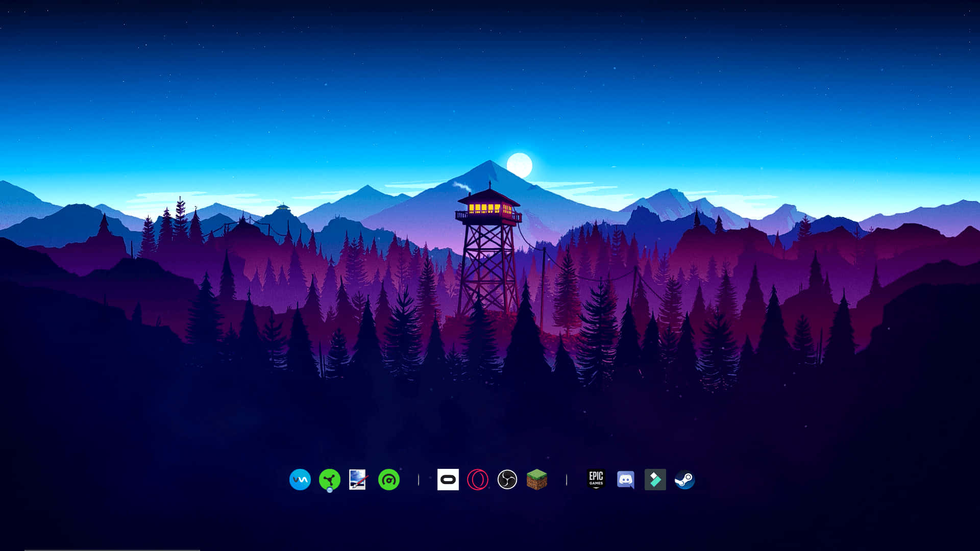Launch the Steam icon

(684, 480)
